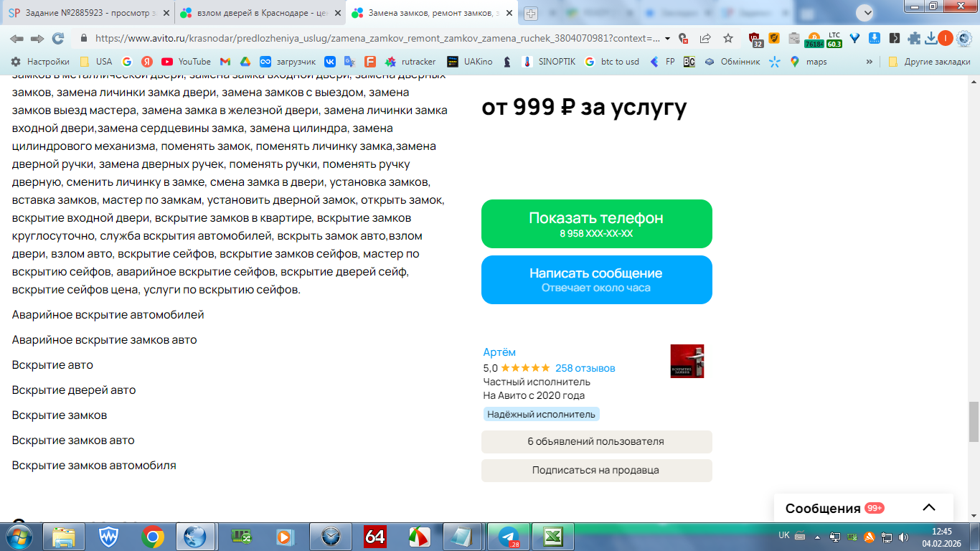Click the Написать сообщение button
980x551 pixels.
597,280
